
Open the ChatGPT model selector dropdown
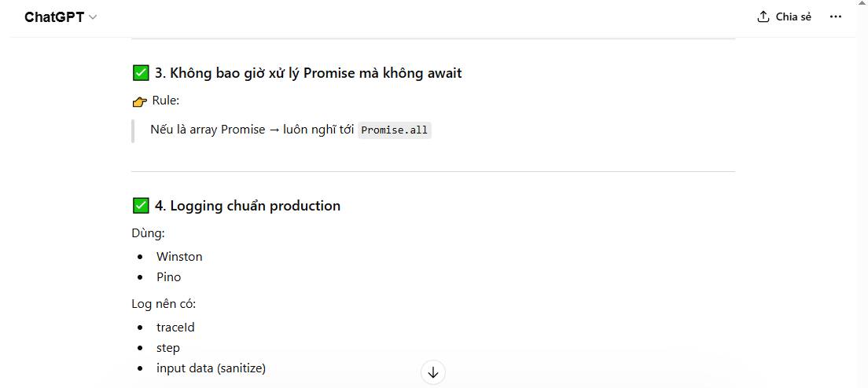coord(61,17)
